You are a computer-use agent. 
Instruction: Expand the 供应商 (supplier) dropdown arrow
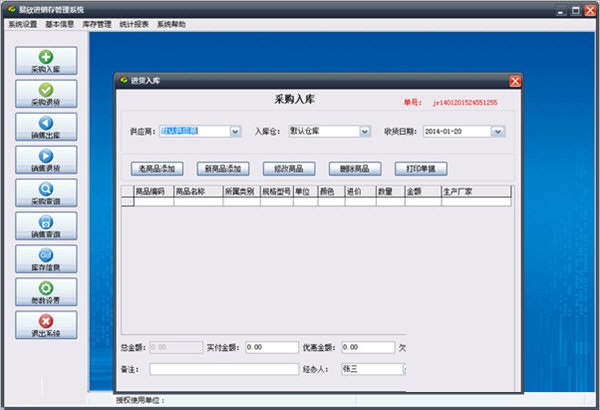pyautogui.click(x=235, y=132)
